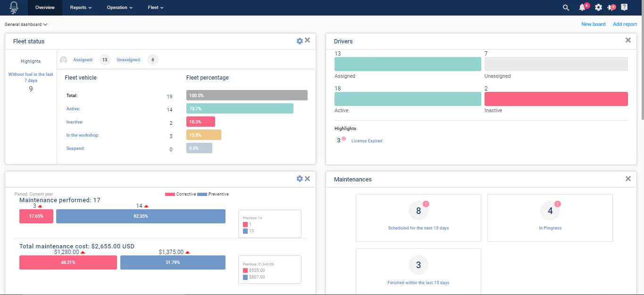Click the alerts icon beside settings gear
The height and width of the screenshot is (295, 644).
pos(611,8)
